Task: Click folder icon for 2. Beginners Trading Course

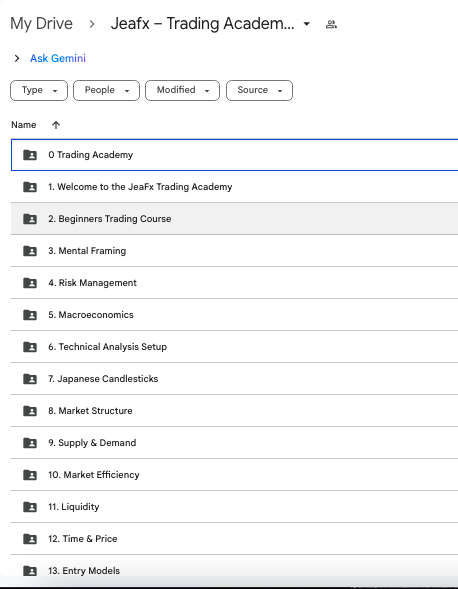Action: click(x=30, y=219)
